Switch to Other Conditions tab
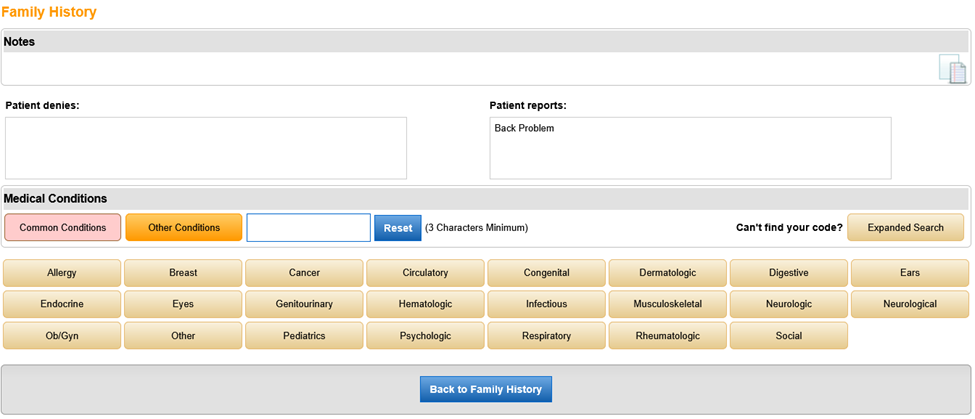This screenshot has height=419, width=975. point(184,228)
